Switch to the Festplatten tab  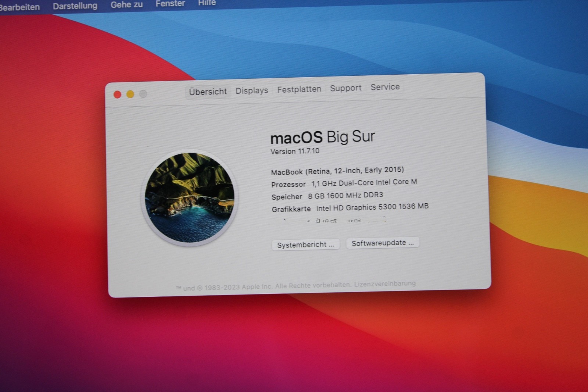[299, 89]
